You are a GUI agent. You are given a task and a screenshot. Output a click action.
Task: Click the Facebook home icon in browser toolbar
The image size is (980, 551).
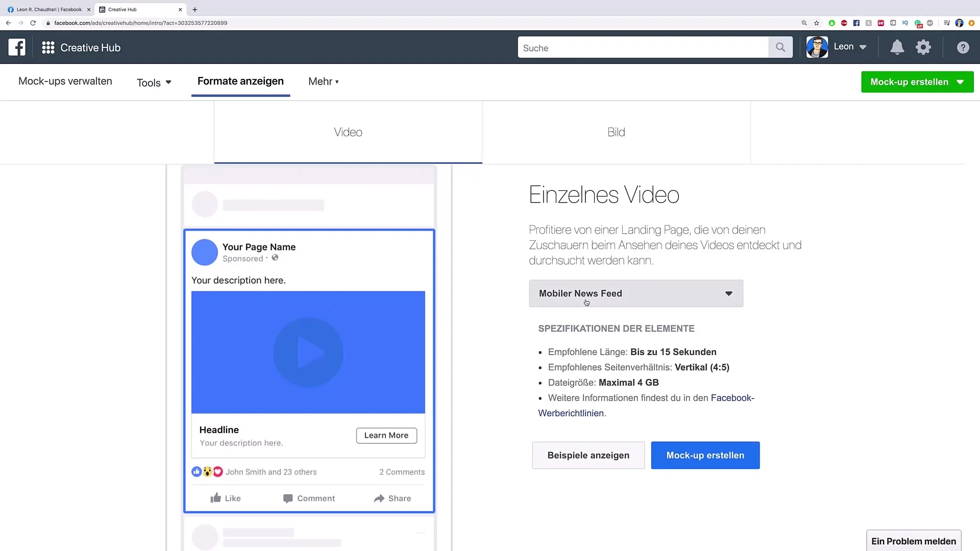[x=856, y=23]
